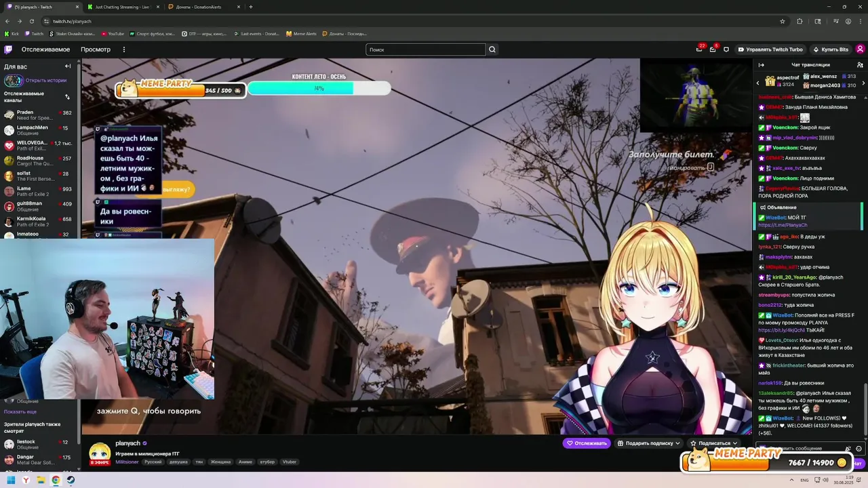Click the Контент лето-осень 74% progress bar
Screen dimensions: 868x488
[x=319, y=88]
